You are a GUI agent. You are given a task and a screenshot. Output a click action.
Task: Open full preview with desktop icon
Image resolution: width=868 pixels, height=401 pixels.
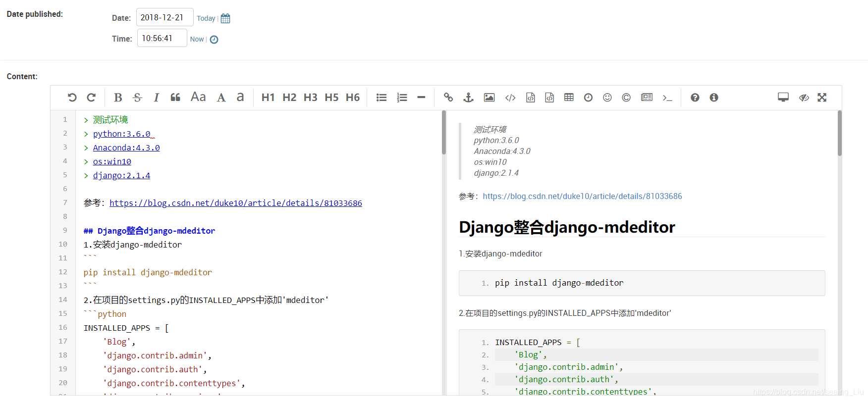click(783, 98)
